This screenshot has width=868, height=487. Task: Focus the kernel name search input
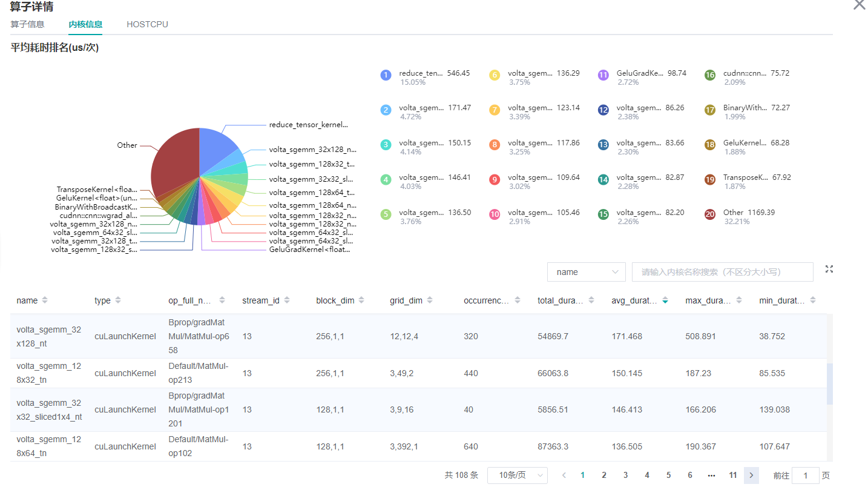722,273
